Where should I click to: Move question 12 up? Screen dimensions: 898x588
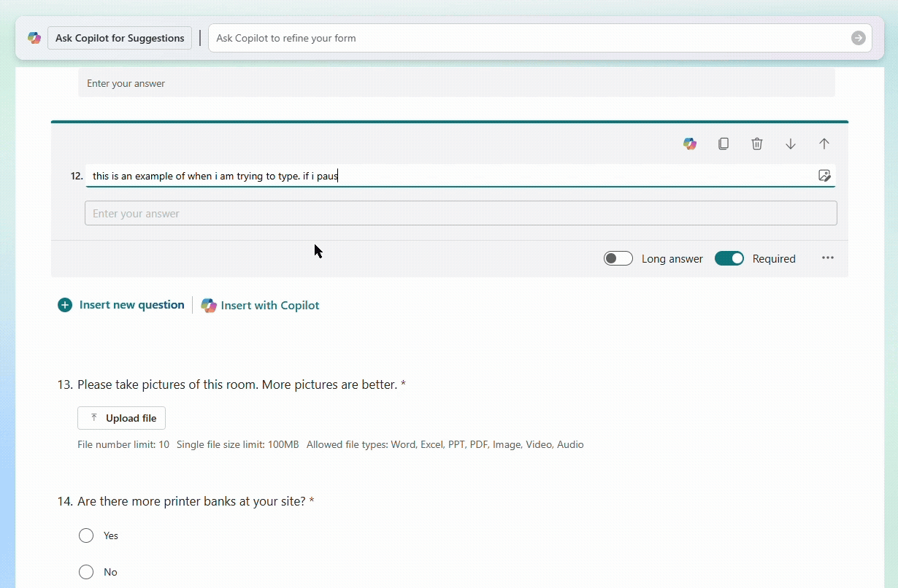coord(824,144)
